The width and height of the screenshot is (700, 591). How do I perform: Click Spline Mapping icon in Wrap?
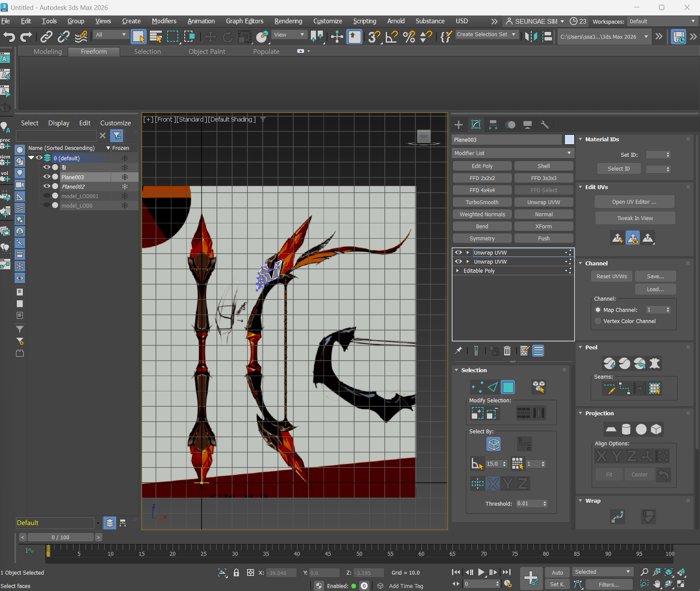tap(617, 516)
